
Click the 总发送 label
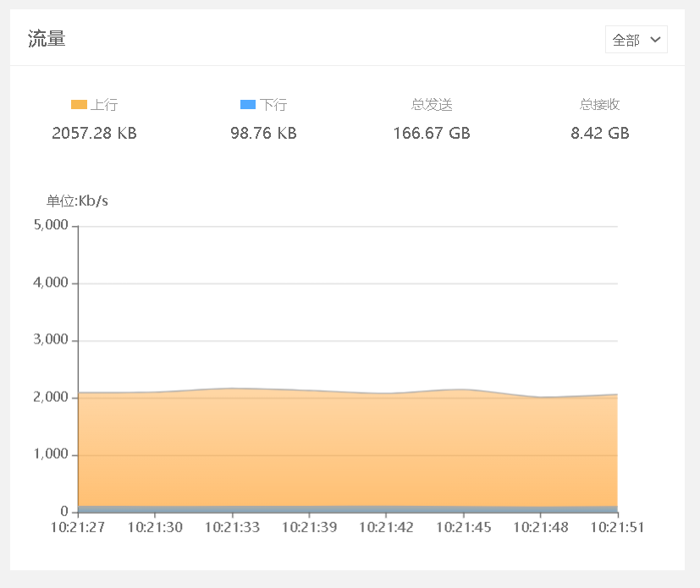click(x=432, y=105)
